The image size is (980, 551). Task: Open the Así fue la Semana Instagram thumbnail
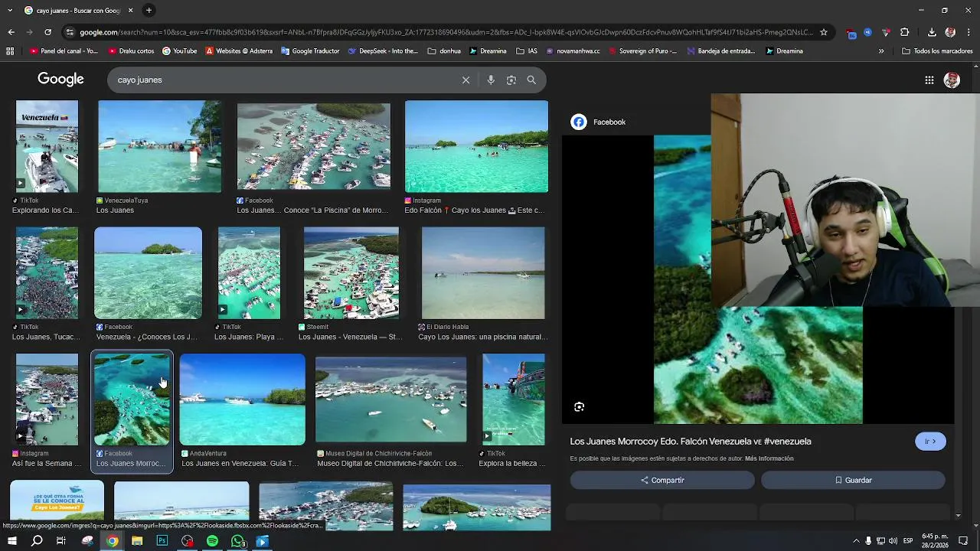(47, 399)
